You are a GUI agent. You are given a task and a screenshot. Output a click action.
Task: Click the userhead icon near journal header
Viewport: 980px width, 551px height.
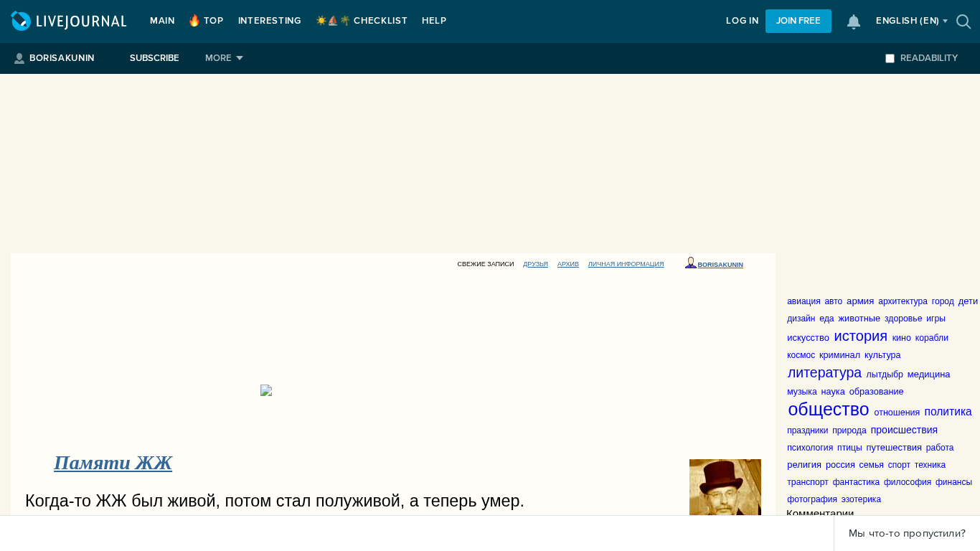pyautogui.click(x=690, y=263)
